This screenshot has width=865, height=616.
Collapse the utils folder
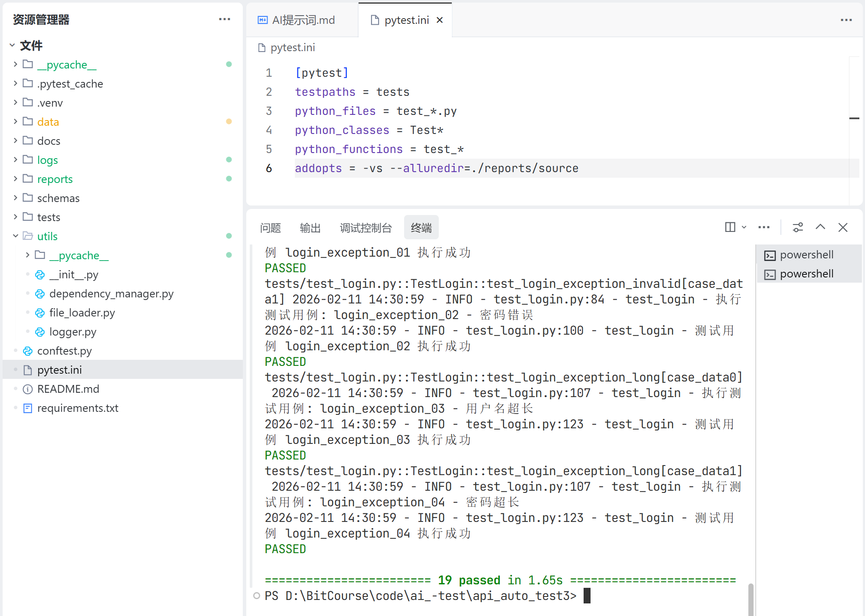click(x=47, y=236)
